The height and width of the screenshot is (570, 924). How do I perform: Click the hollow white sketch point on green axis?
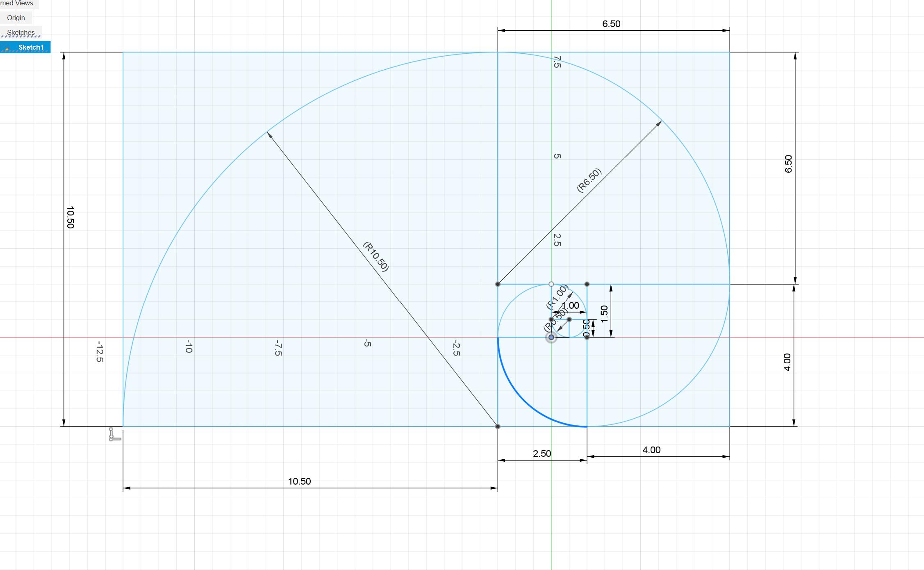(x=551, y=284)
